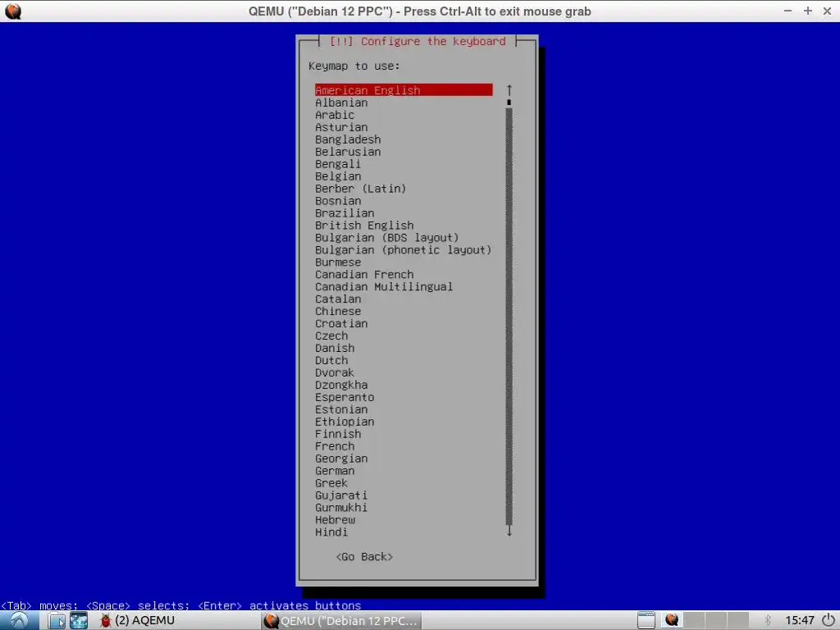The image size is (840, 630).
Task: Select Bulgarian (phonetic layout)
Action: (x=404, y=250)
